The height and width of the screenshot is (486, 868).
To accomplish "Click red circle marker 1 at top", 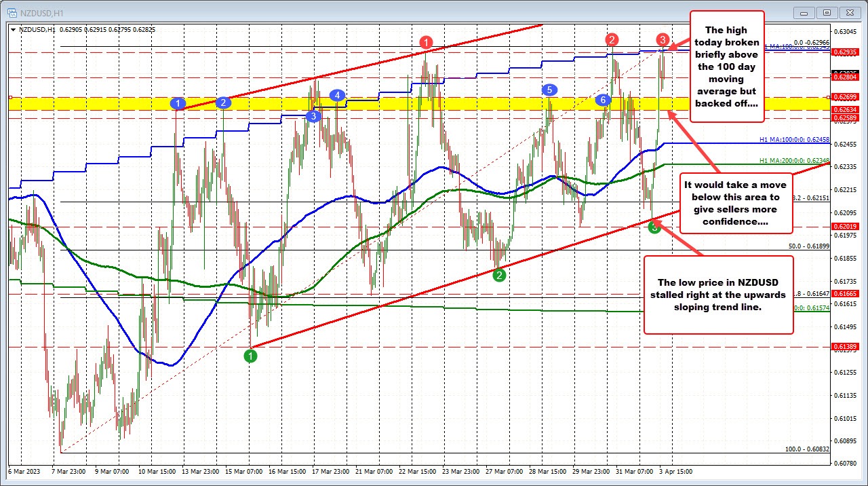I will pos(425,43).
